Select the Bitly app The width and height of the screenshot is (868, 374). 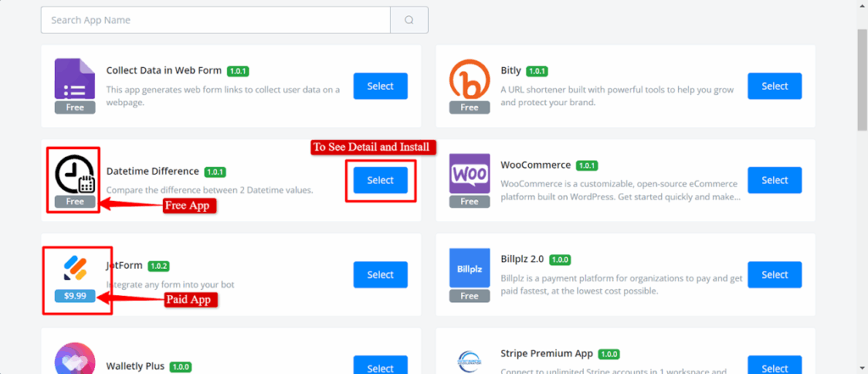coord(774,87)
